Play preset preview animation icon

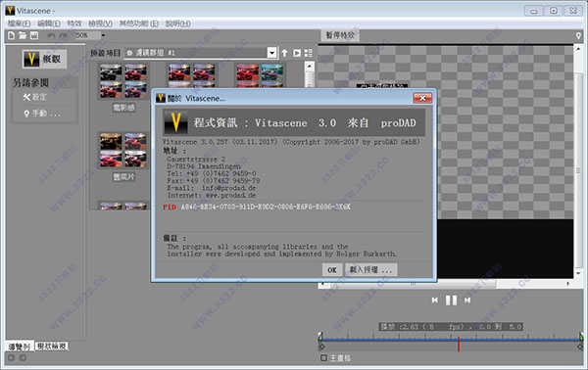click(x=297, y=53)
